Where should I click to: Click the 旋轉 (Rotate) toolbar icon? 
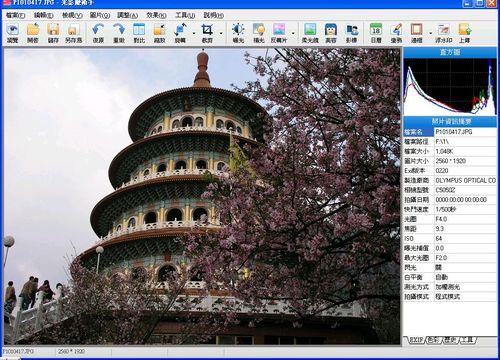pos(180,33)
